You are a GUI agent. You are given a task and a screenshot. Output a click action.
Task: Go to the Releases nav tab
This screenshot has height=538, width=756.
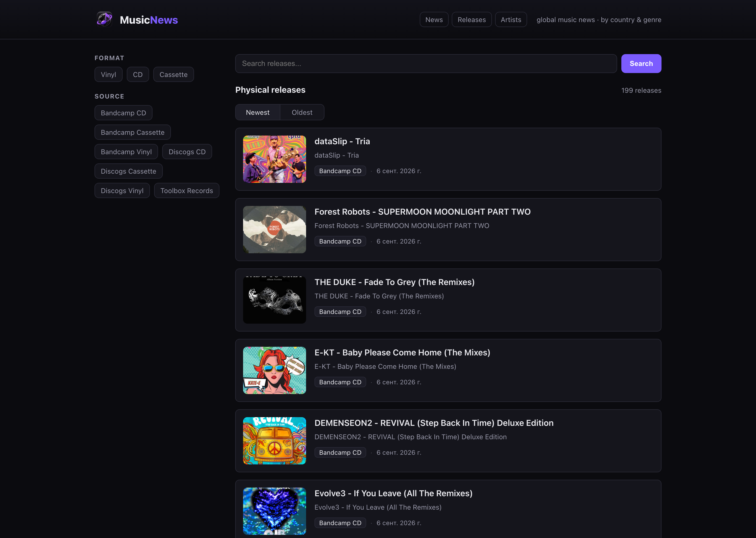(471, 19)
